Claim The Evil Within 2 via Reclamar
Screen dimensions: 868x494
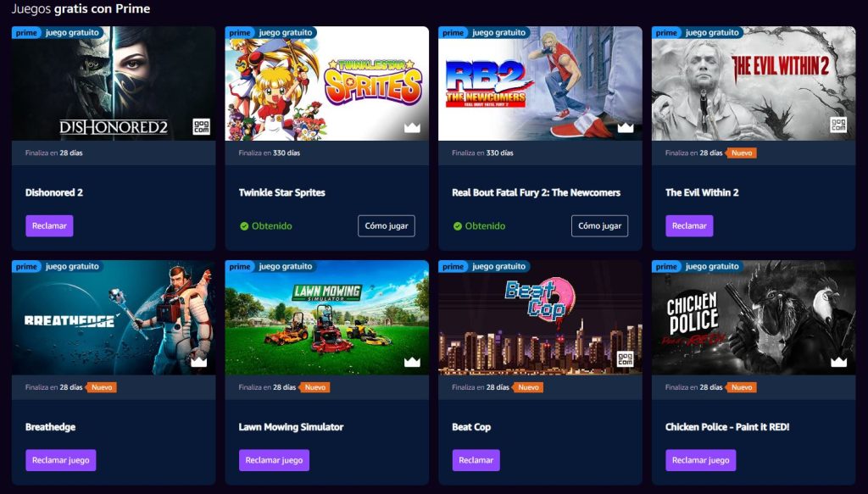tap(689, 225)
